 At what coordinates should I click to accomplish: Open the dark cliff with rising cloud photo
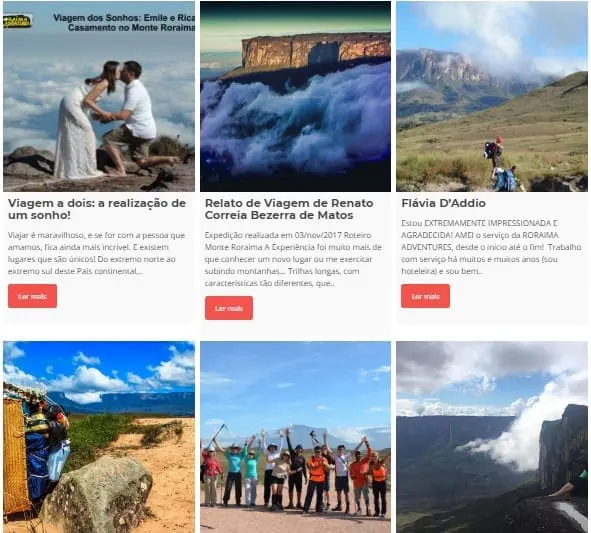492,437
